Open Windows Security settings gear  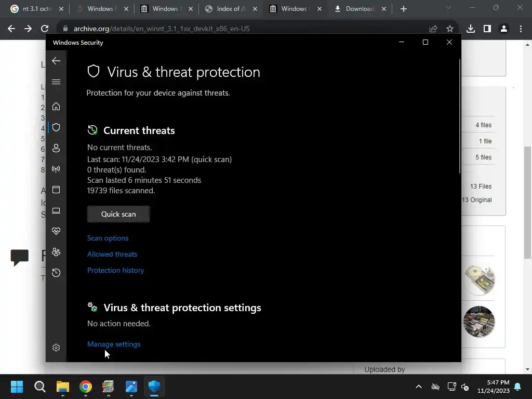56,348
